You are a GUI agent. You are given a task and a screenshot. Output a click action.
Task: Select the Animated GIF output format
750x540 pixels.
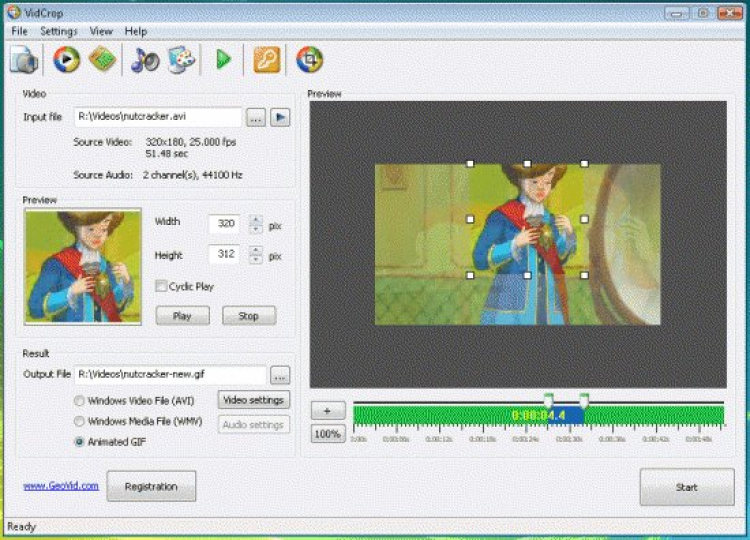[x=79, y=442]
